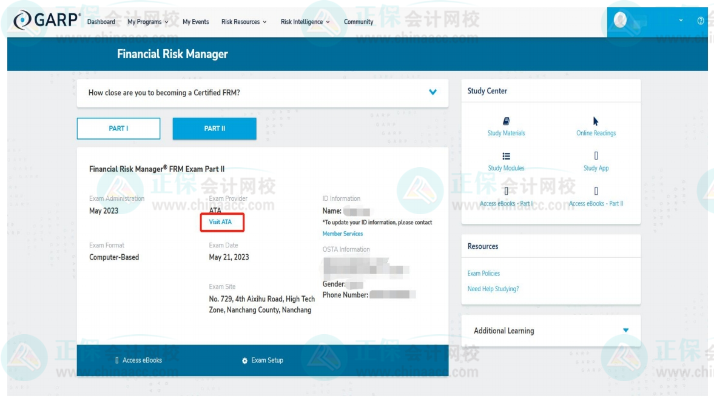
Task: Open Access eBooks - Part I icon
Action: coord(506,191)
